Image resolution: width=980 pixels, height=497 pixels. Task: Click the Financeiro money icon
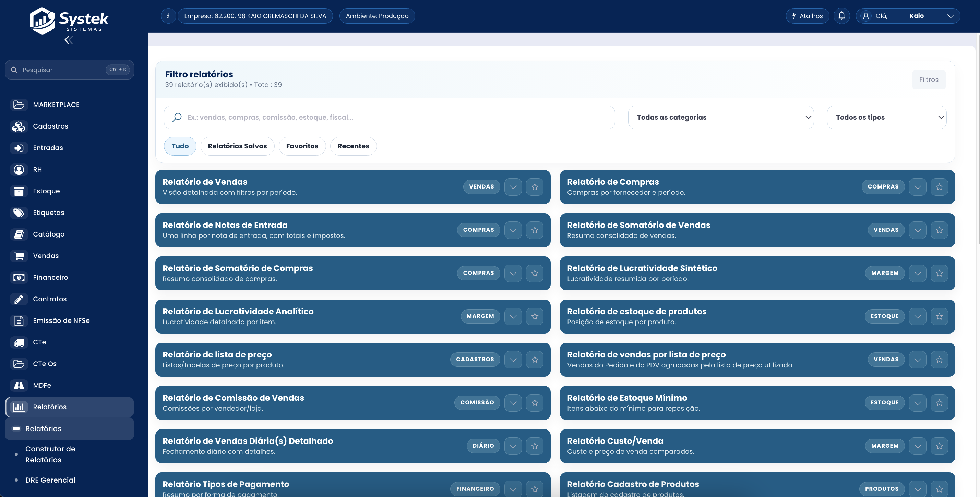(19, 278)
